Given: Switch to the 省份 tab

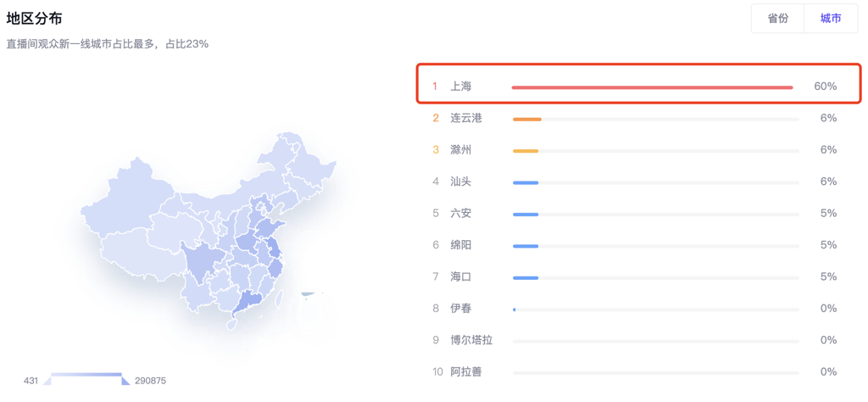Looking at the screenshot, I should (x=777, y=19).
